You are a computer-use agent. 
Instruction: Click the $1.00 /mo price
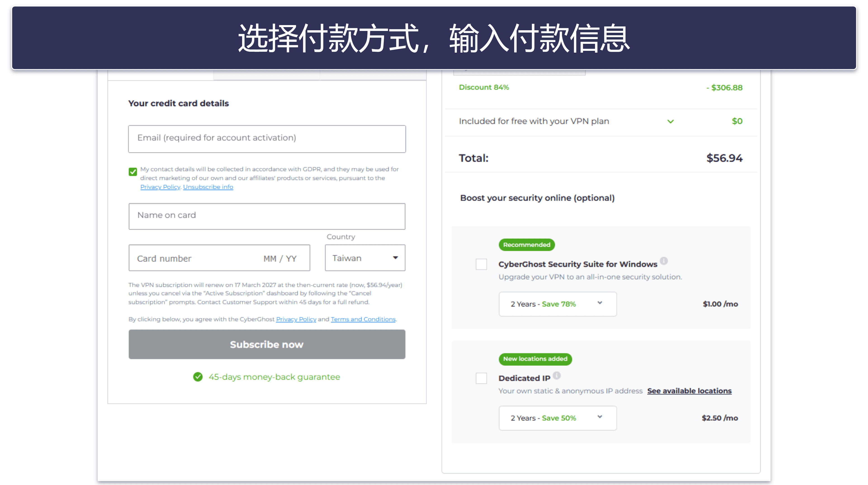(x=720, y=304)
